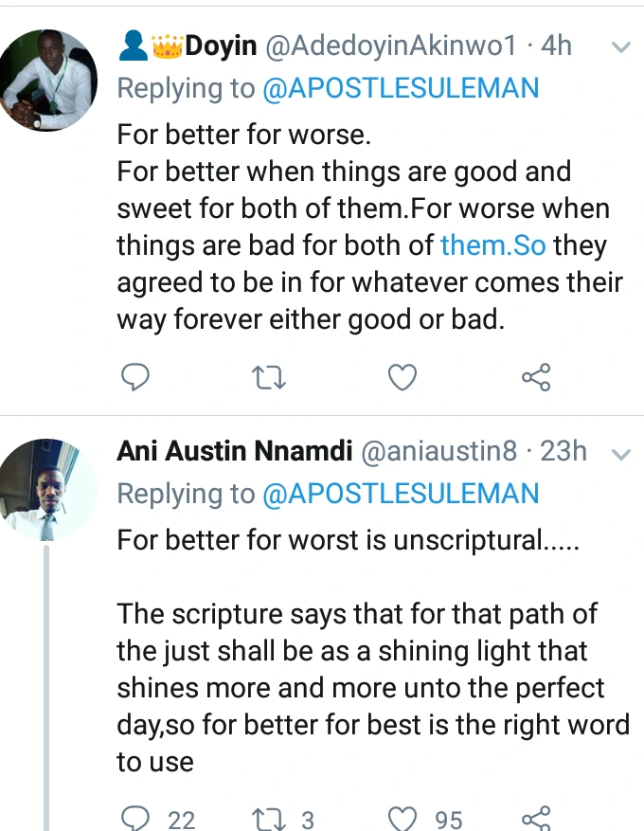Open Ani Austin Nnamdi's tweet options dropdown
The width and height of the screenshot is (644, 831).
tap(620, 453)
